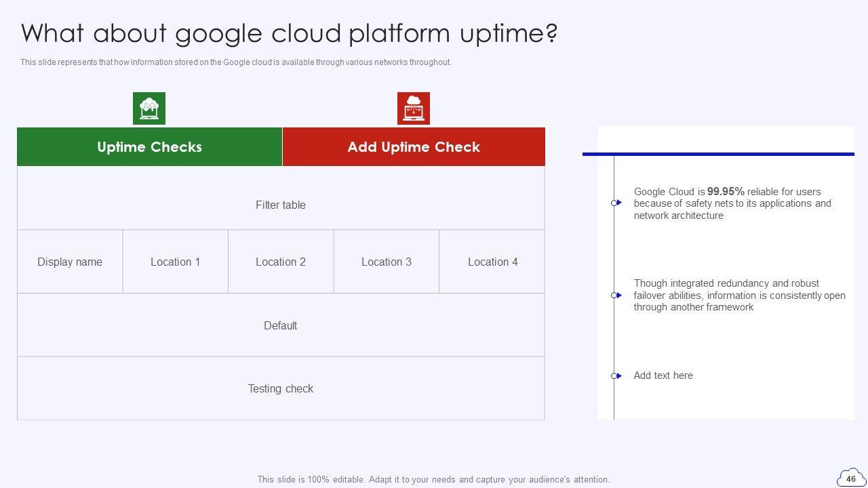The image size is (868, 488).
Task: Click the green cloud laptop icon
Action: click(149, 108)
